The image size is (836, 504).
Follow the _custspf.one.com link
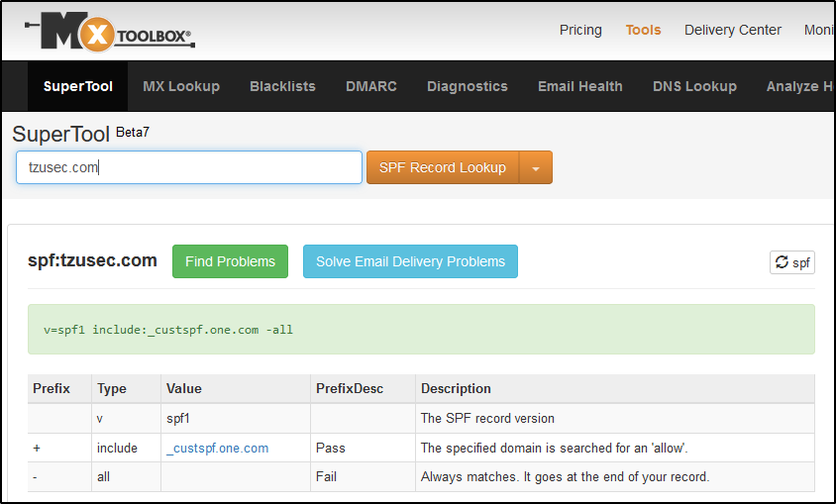point(218,449)
